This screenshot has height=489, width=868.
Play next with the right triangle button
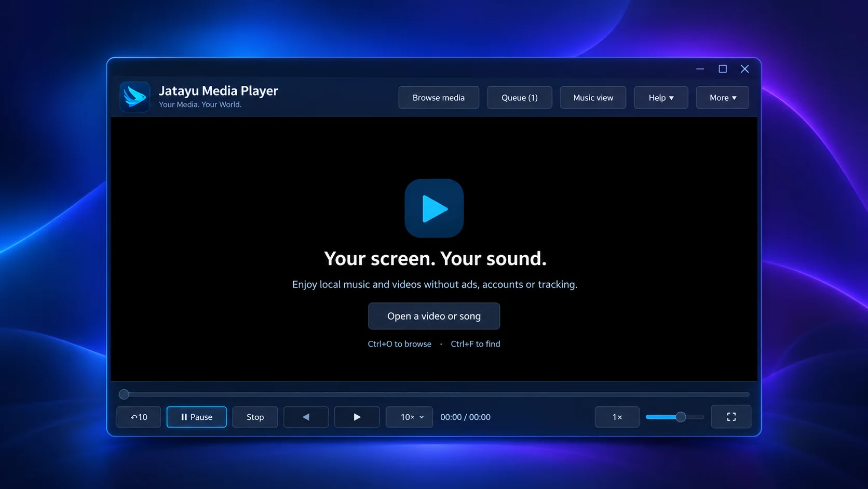click(357, 417)
